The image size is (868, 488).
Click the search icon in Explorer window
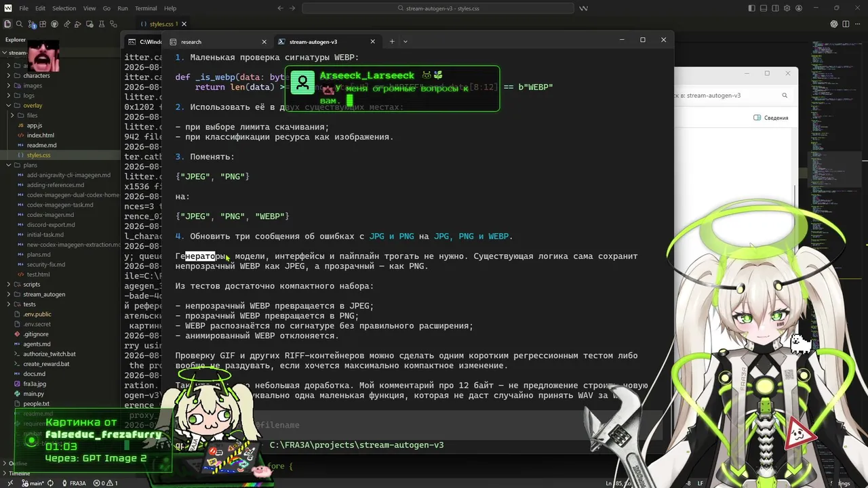[x=785, y=96]
